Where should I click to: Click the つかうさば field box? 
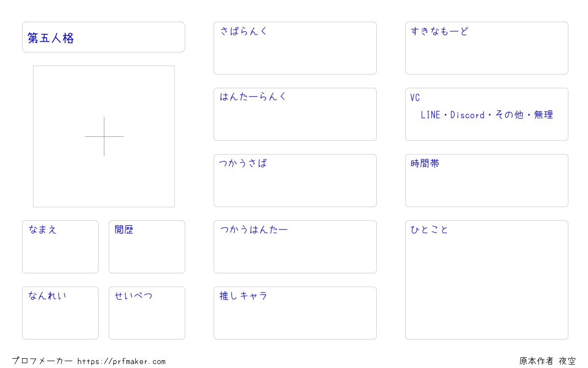[x=295, y=181]
